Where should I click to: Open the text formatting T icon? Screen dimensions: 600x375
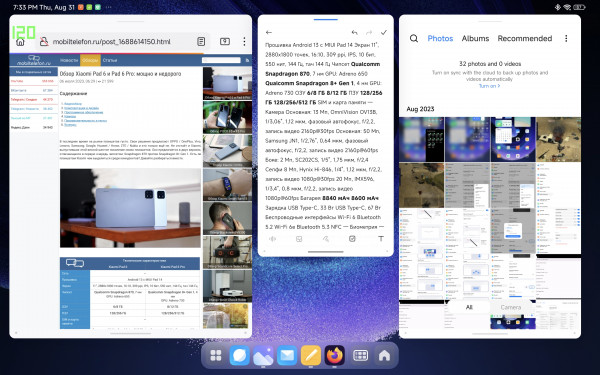tap(381, 239)
